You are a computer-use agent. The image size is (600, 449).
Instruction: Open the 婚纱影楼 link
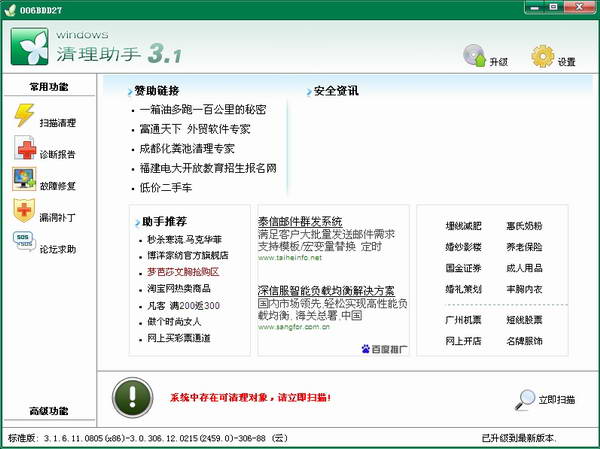click(463, 247)
